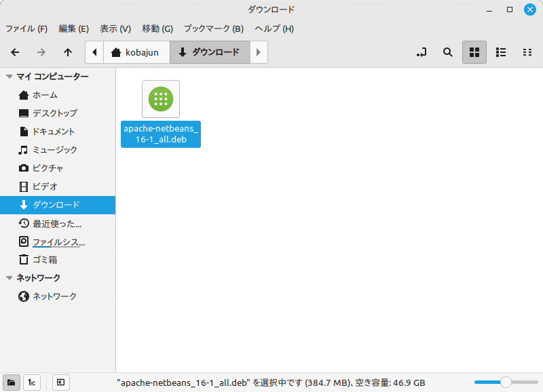Select ダウンロード in the sidebar

[58, 205]
